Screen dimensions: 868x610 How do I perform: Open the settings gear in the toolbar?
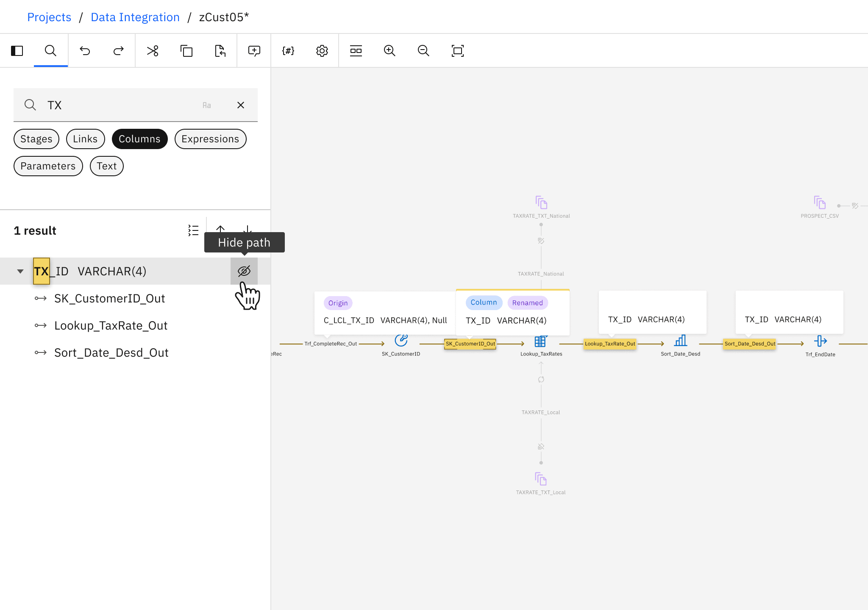pos(322,51)
